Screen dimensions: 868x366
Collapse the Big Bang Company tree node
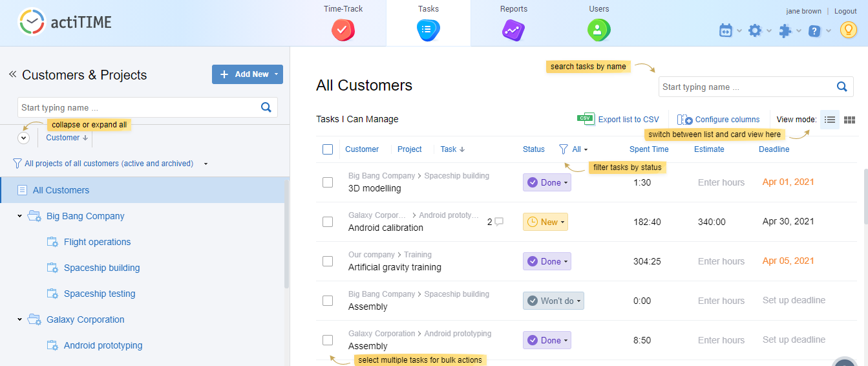coord(20,216)
